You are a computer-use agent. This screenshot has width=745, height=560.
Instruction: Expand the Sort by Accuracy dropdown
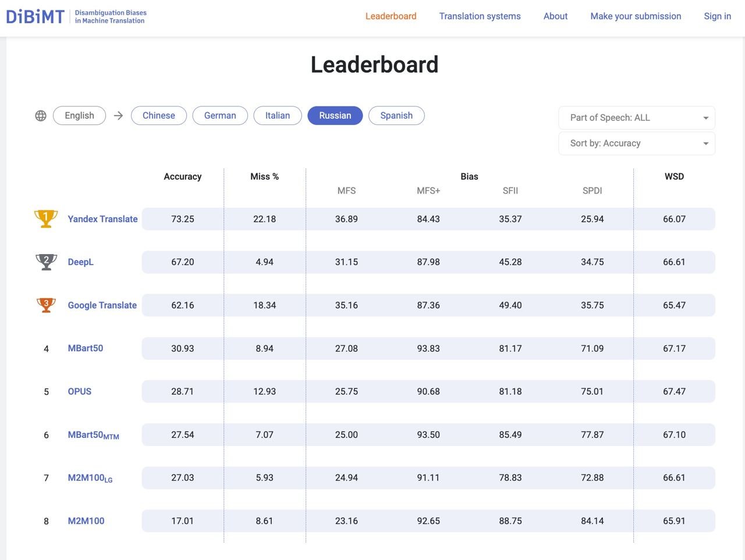637,144
